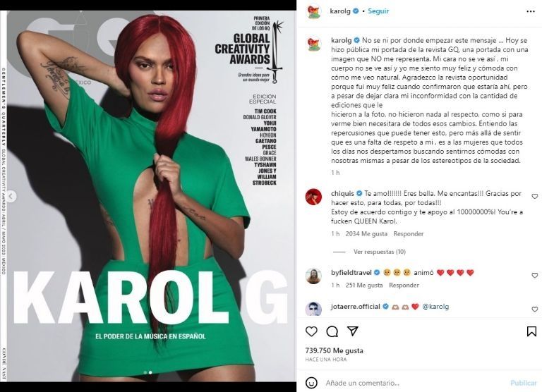Reply to byfieldtravel comment via Responder
This screenshot has height=392, width=542.
tap(404, 286)
